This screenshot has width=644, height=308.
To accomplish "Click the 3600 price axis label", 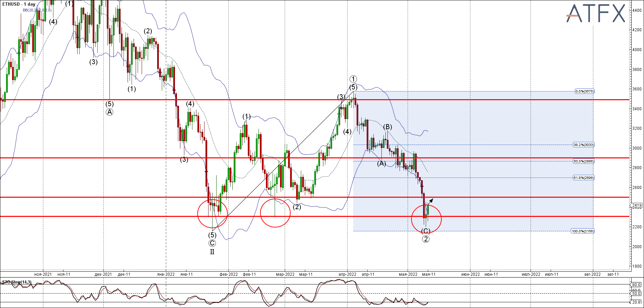I will (x=637, y=89).
